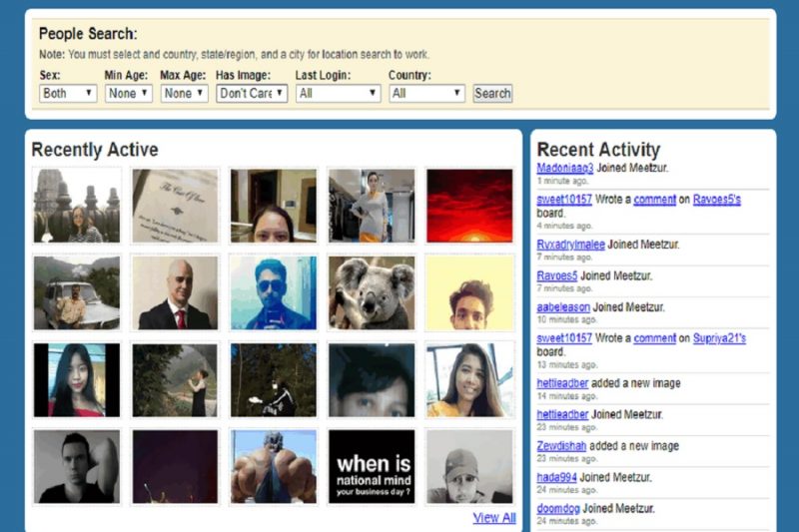799x532 pixels.
Task: Open the comment link on Ravoes5's board
Action: [x=655, y=200]
